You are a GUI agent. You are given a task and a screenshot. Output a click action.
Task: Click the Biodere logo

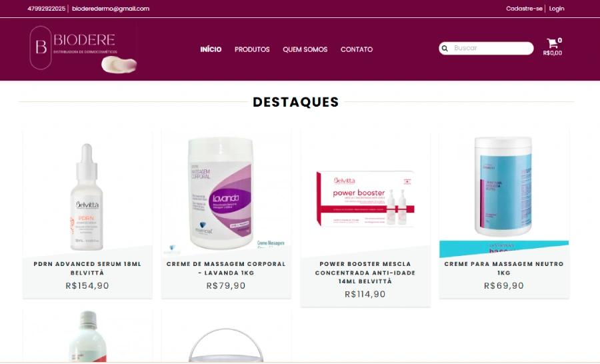click(x=83, y=48)
